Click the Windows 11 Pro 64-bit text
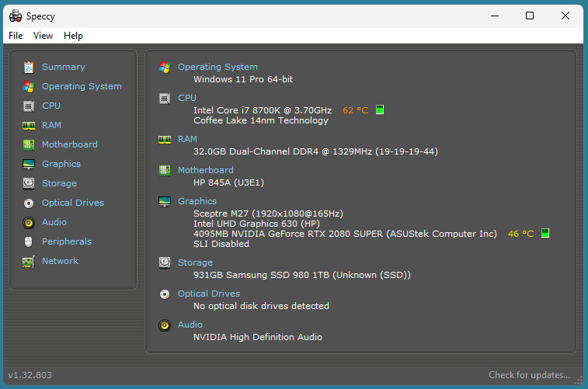 coord(243,79)
